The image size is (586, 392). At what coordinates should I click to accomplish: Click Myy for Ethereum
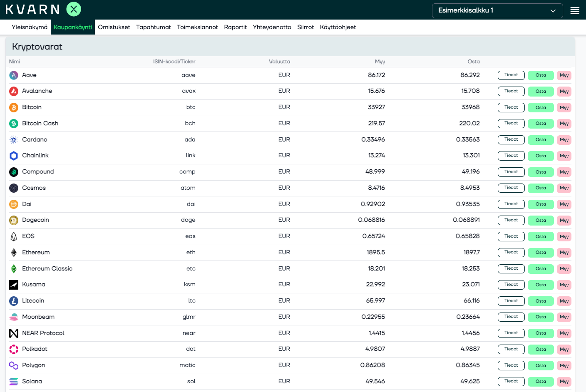564,253
